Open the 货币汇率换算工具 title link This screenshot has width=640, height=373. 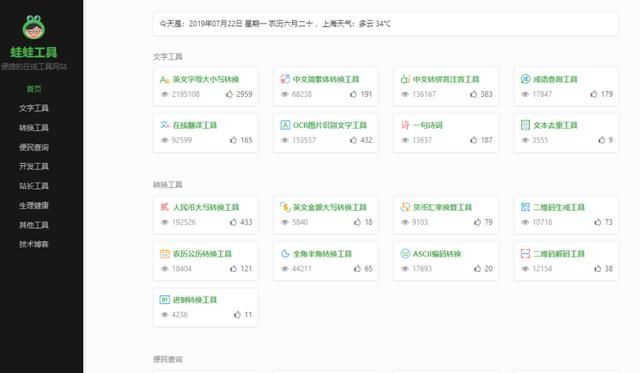(442, 207)
